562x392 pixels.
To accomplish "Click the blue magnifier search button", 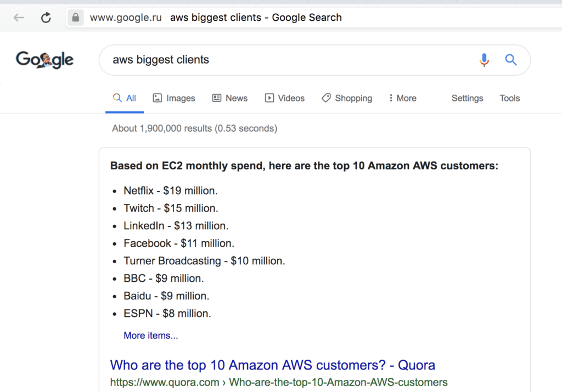I will pos(511,60).
